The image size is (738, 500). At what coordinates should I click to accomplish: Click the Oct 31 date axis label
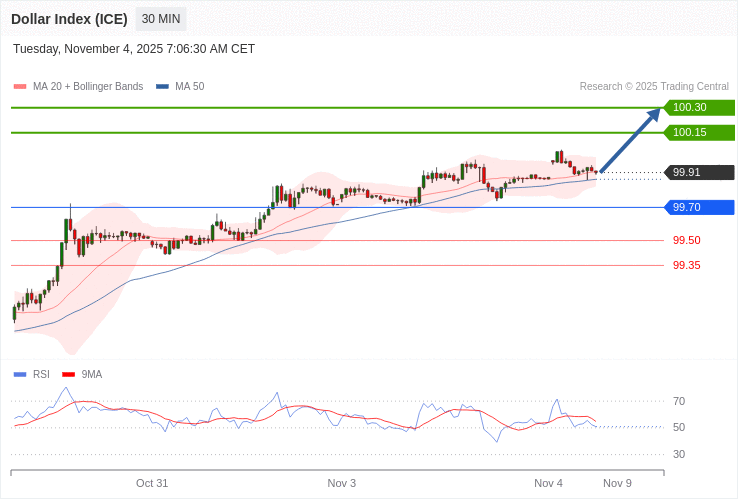[x=152, y=483]
